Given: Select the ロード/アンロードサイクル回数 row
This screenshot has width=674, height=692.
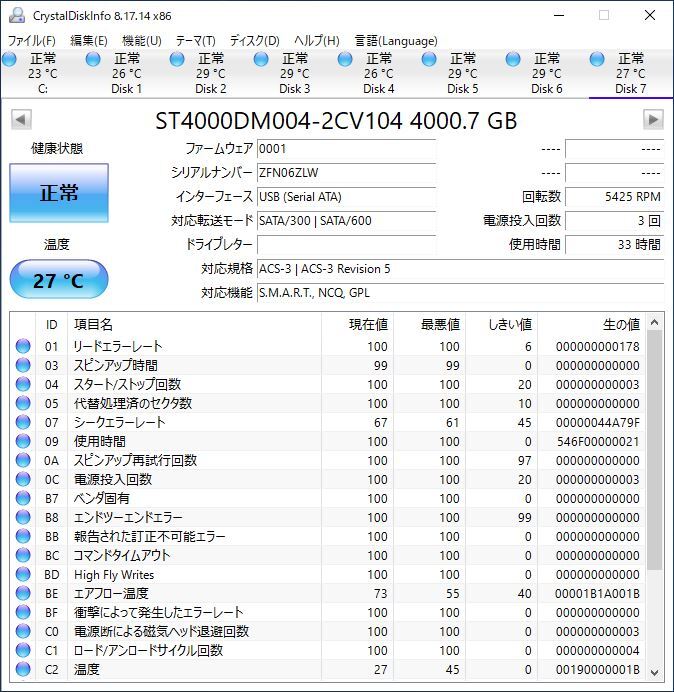Looking at the screenshot, I should coord(328,650).
